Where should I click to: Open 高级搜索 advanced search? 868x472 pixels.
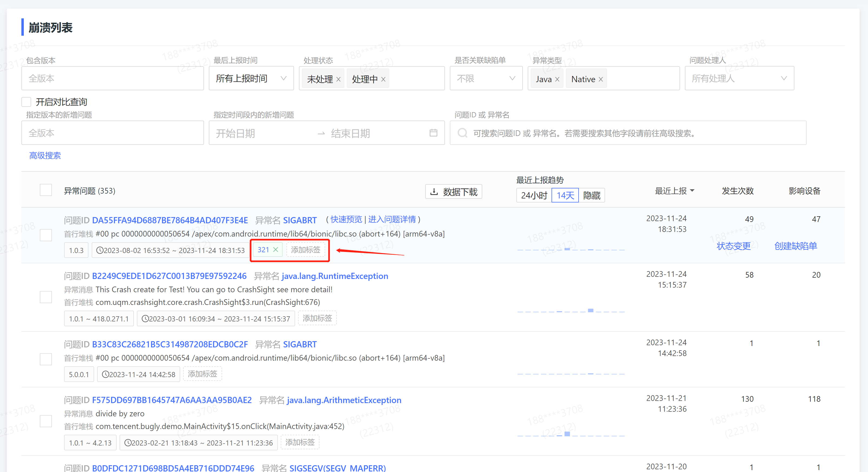pos(45,155)
